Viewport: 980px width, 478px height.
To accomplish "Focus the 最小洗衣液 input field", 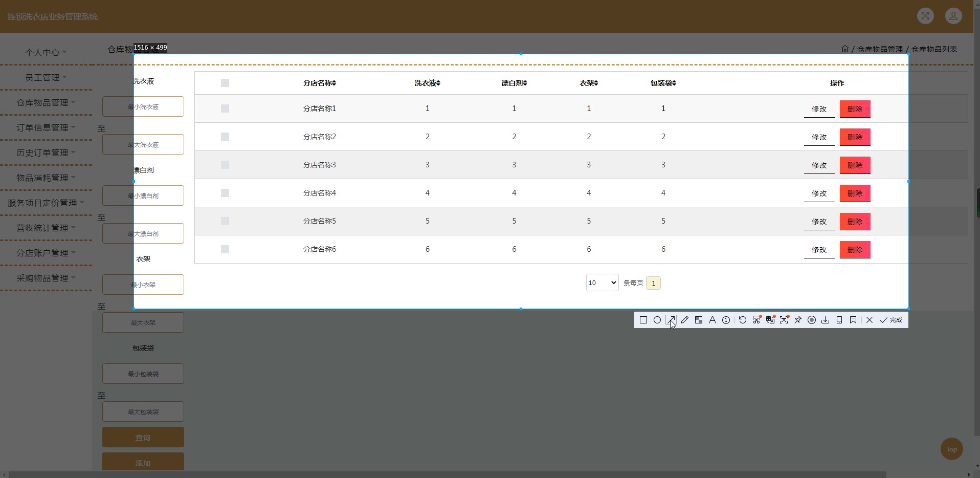I will [x=143, y=106].
